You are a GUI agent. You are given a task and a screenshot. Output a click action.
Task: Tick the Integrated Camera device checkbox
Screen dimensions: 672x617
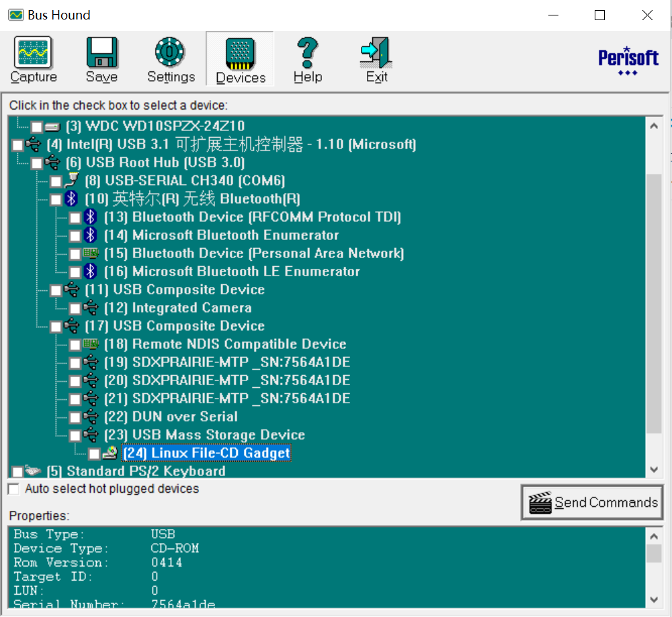coord(75,308)
